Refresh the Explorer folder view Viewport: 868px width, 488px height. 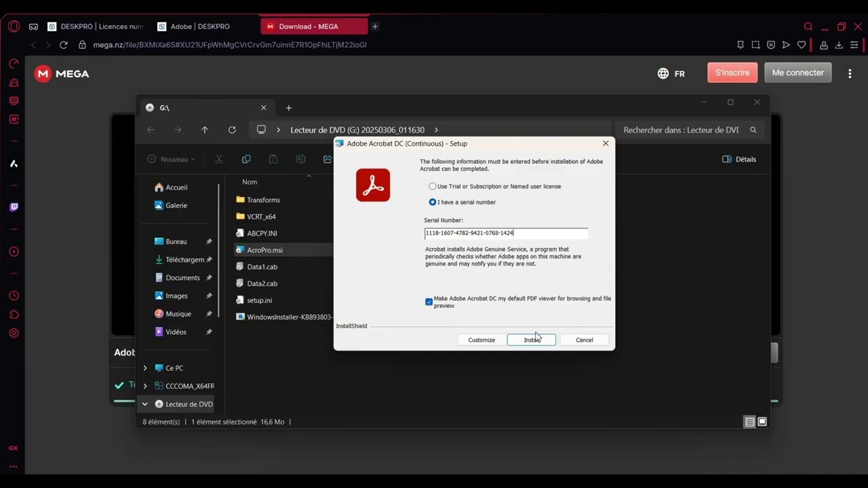coord(232,129)
